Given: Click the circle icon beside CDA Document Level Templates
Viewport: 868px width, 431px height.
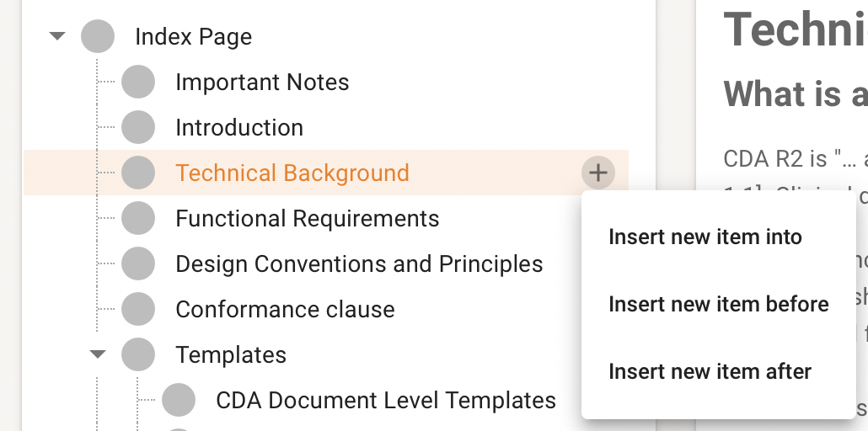Looking at the screenshot, I should [x=179, y=401].
